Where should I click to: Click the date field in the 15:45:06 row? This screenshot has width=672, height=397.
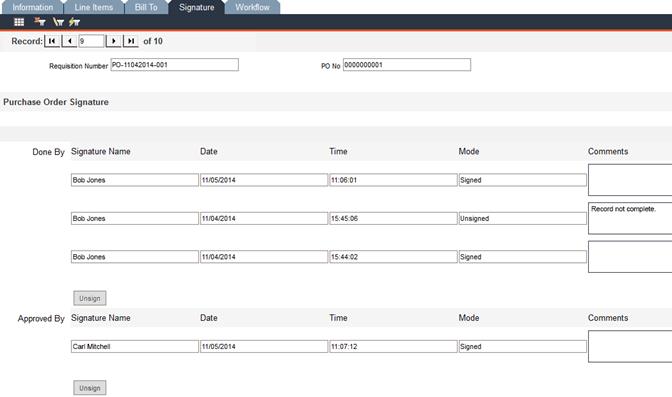[264, 218]
